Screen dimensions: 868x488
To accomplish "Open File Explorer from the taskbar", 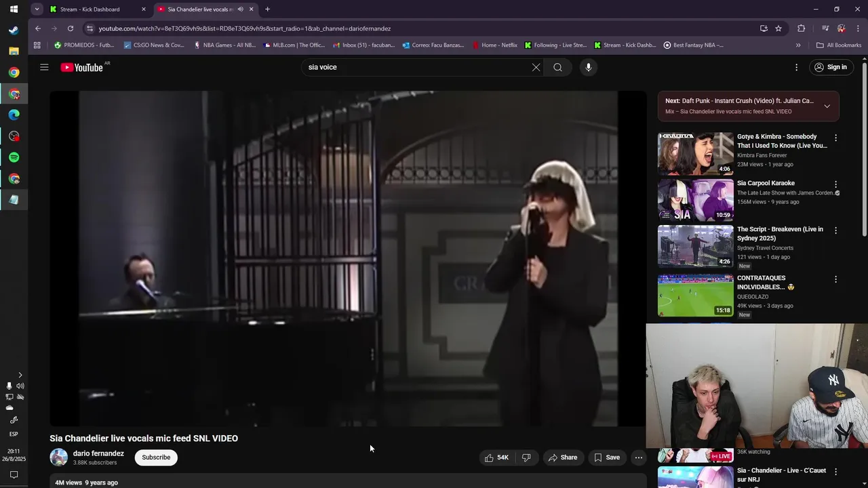I will click(x=14, y=51).
